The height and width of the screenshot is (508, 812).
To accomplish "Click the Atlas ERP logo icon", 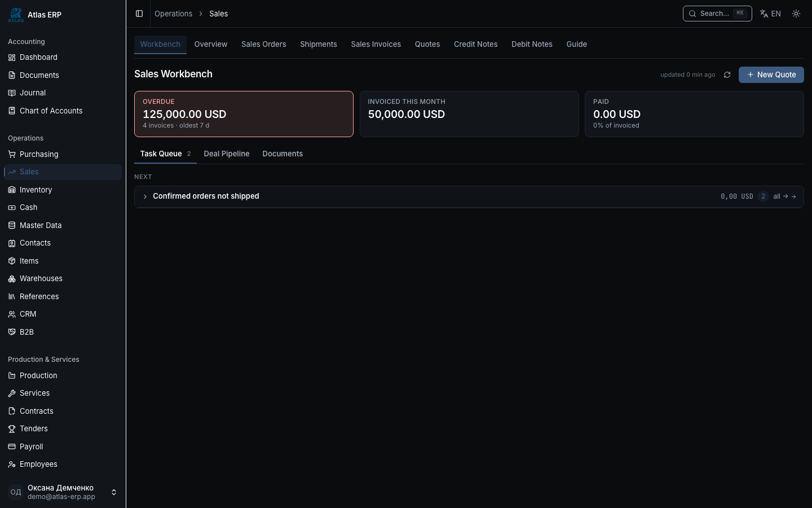I will (x=16, y=15).
